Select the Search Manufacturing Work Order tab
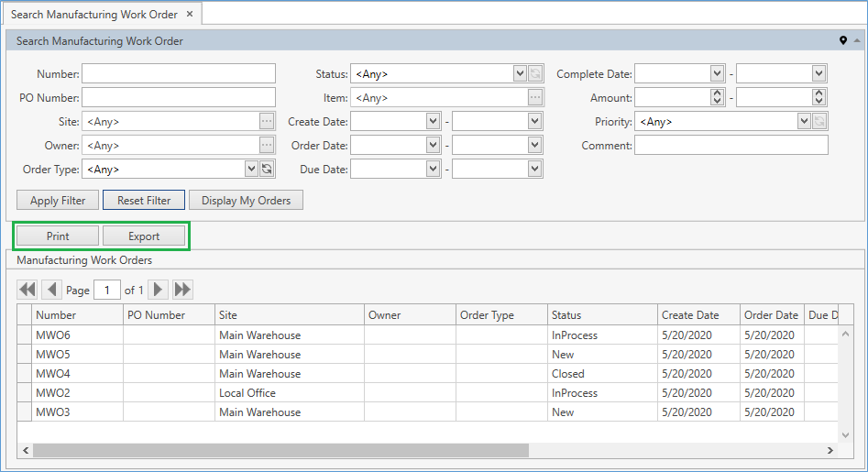 point(95,15)
